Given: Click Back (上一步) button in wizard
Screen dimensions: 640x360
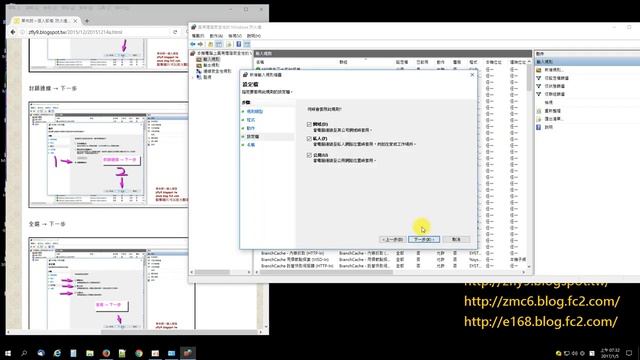Looking at the screenshot, I should click(x=393, y=240).
